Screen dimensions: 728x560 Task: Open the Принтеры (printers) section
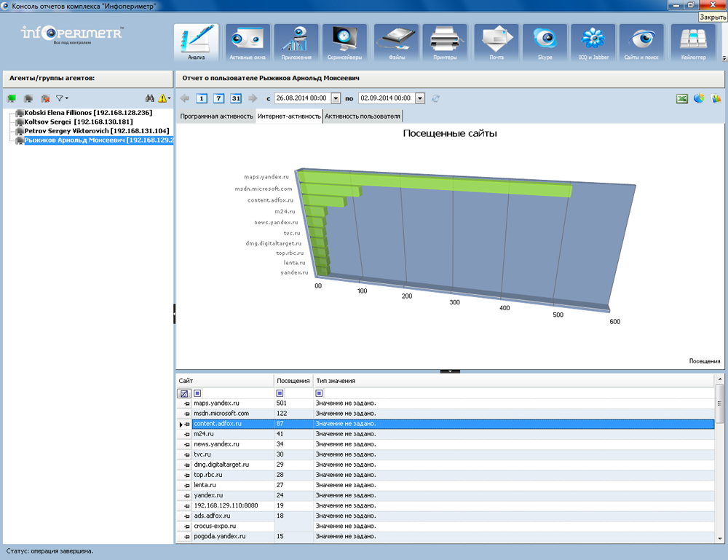click(x=445, y=42)
